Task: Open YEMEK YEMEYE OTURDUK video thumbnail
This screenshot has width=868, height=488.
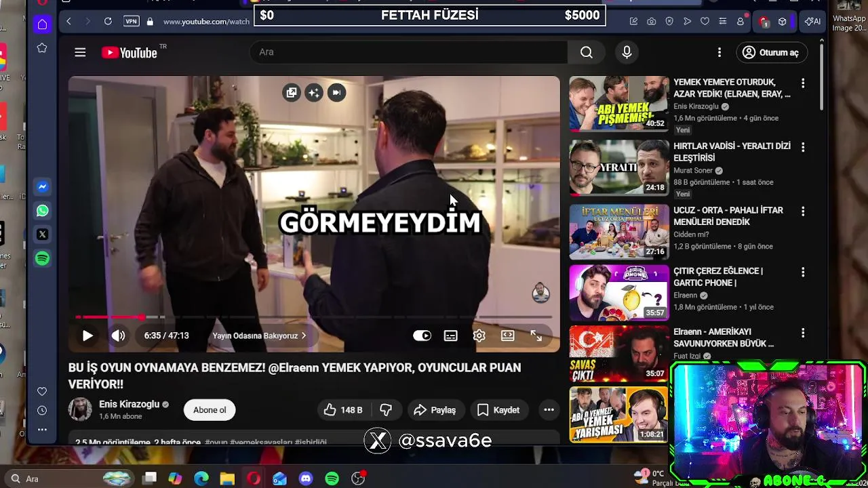Action: point(618,103)
